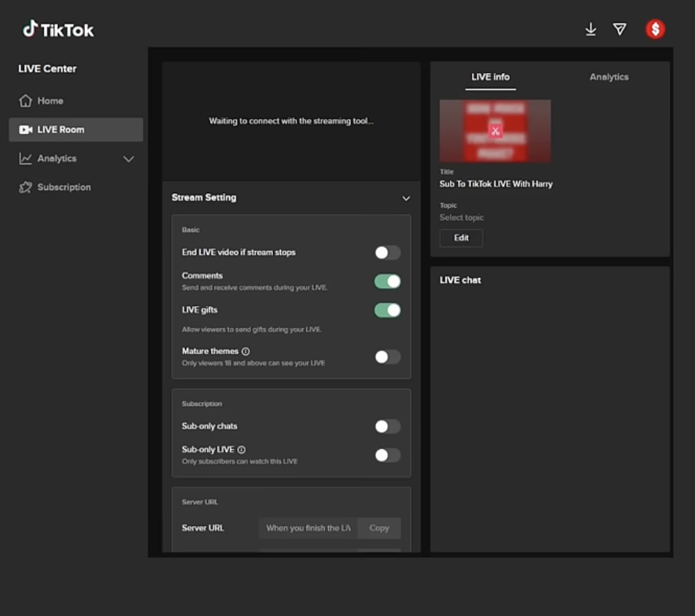Open Analytics sidebar menu item
The height and width of the screenshot is (616, 695).
(x=76, y=158)
